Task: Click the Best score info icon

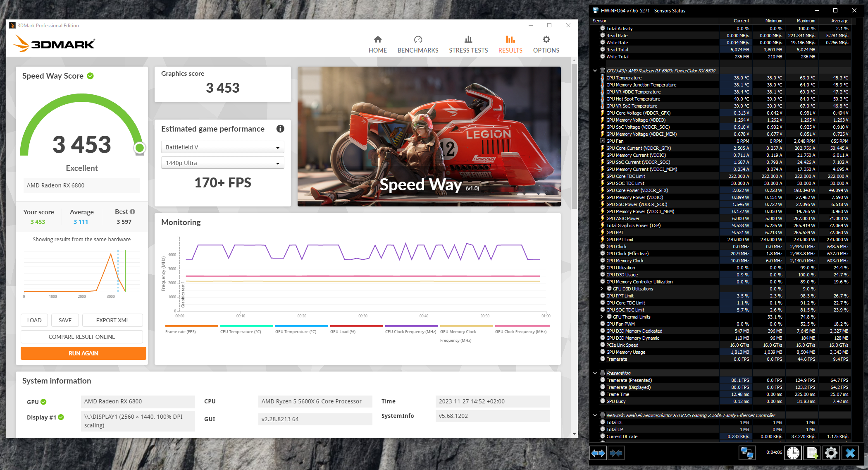Action: (x=133, y=211)
